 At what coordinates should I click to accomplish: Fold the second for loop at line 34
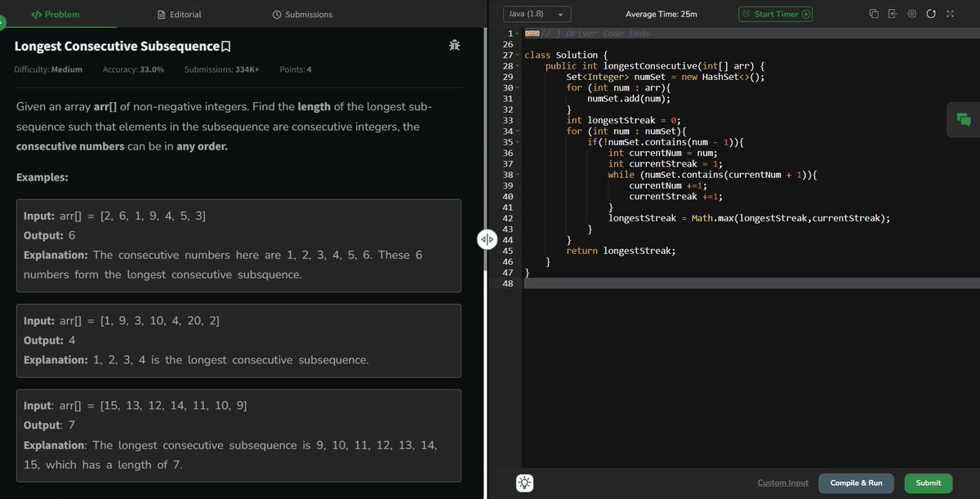coord(517,131)
